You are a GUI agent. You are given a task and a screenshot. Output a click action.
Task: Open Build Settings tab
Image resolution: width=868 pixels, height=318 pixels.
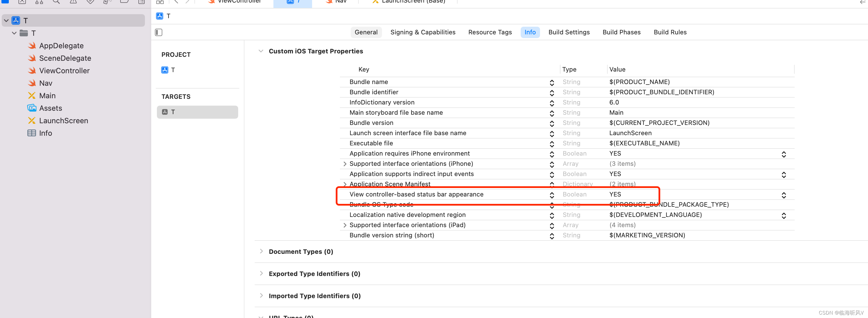click(x=569, y=32)
